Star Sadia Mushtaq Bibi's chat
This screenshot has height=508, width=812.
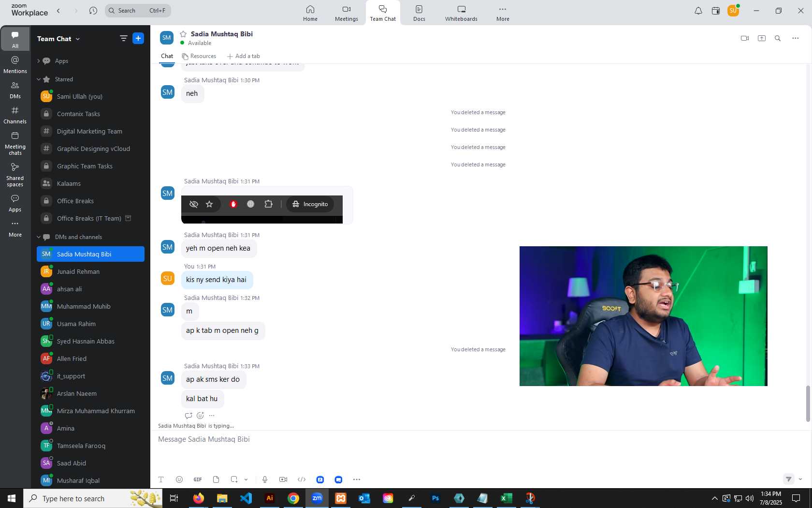(183, 34)
